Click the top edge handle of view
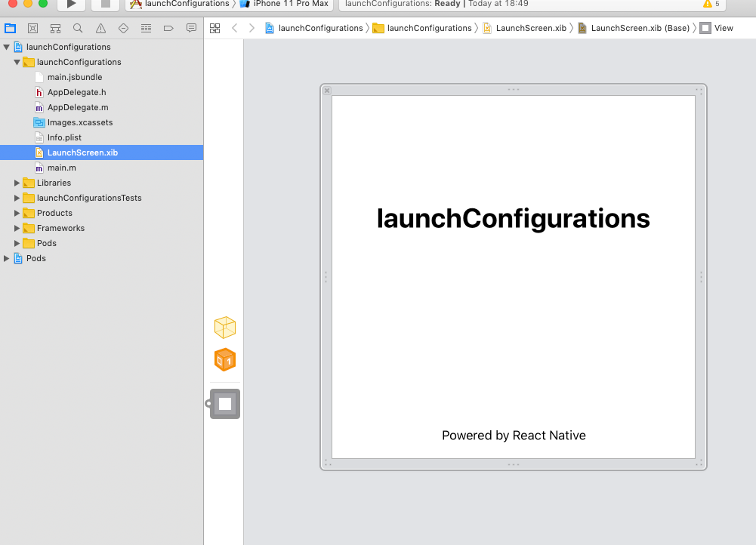This screenshot has width=756, height=545. 514,90
